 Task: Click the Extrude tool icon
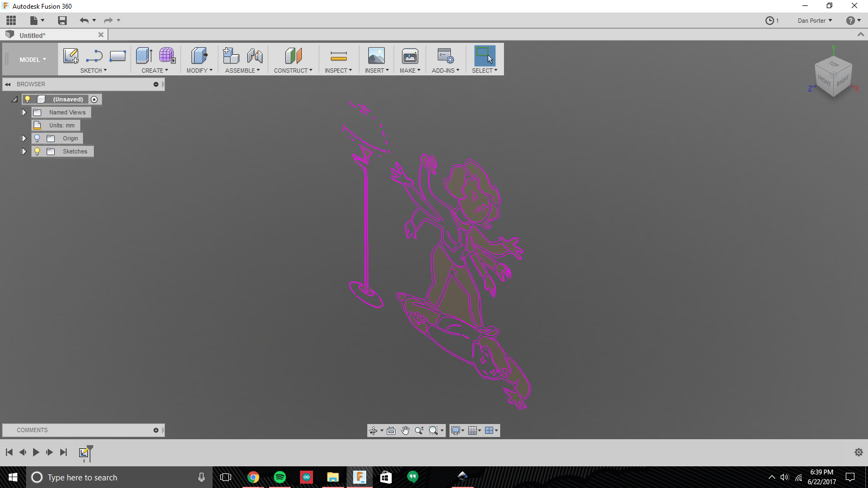point(144,55)
